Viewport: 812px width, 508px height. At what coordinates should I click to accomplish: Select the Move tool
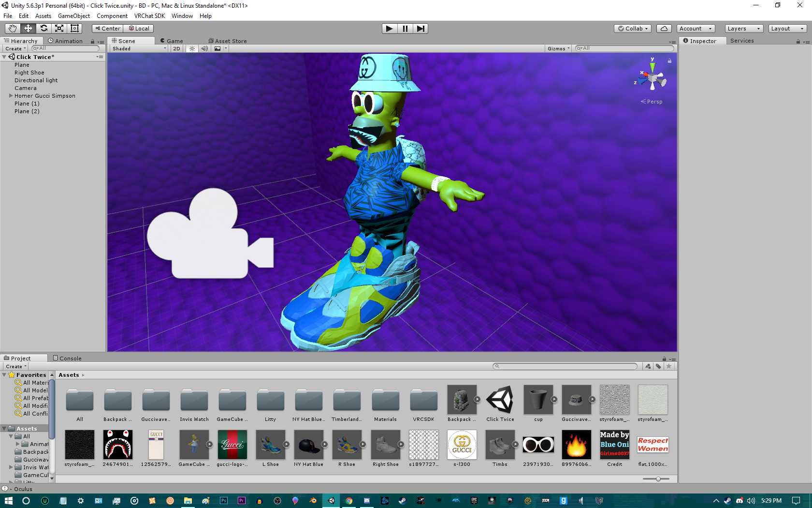click(x=28, y=29)
